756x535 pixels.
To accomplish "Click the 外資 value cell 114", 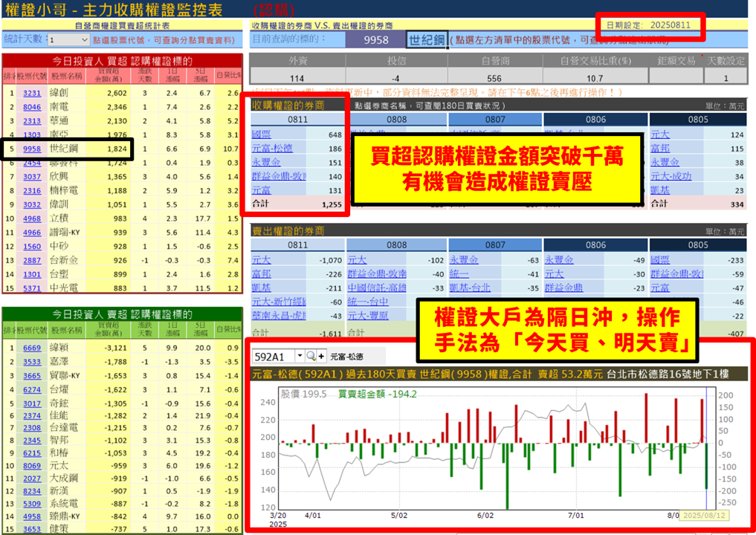I will pos(297,78).
